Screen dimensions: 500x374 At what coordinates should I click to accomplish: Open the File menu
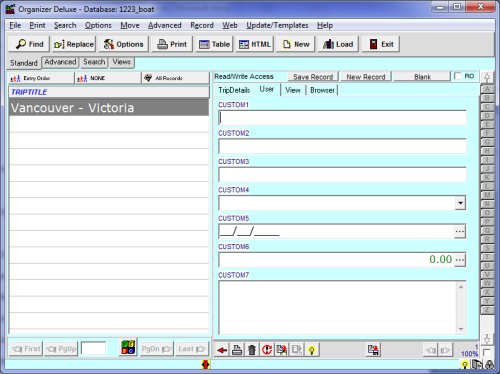point(15,25)
